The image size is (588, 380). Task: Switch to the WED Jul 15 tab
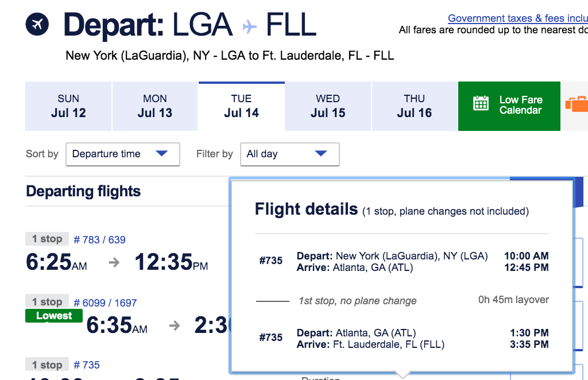(328, 106)
